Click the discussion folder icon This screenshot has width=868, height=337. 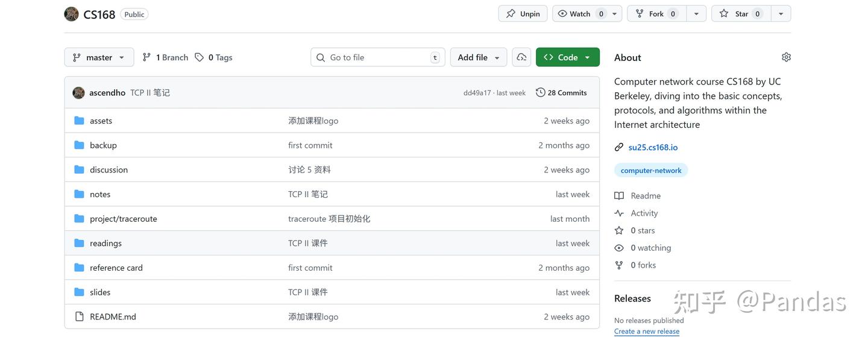coord(79,169)
